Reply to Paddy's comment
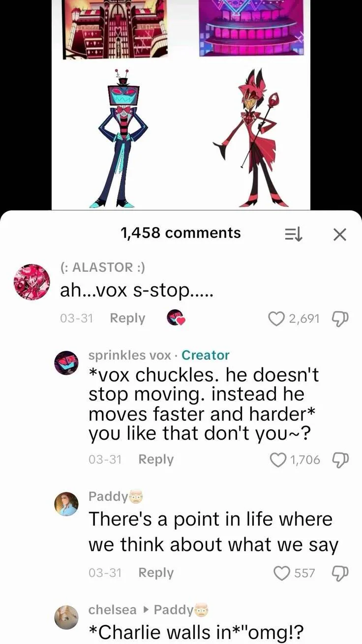The height and width of the screenshot is (644, 362). pyautogui.click(x=156, y=573)
